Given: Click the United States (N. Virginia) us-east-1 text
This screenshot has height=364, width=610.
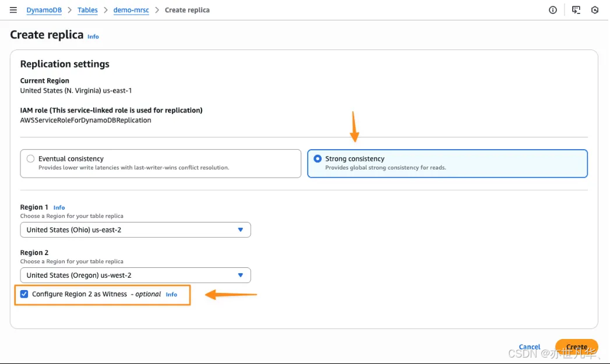Looking at the screenshot, I should 76,91.
